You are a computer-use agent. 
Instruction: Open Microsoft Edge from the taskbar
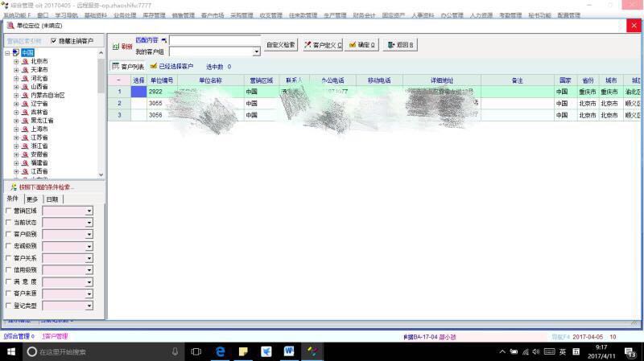[219, 352]
